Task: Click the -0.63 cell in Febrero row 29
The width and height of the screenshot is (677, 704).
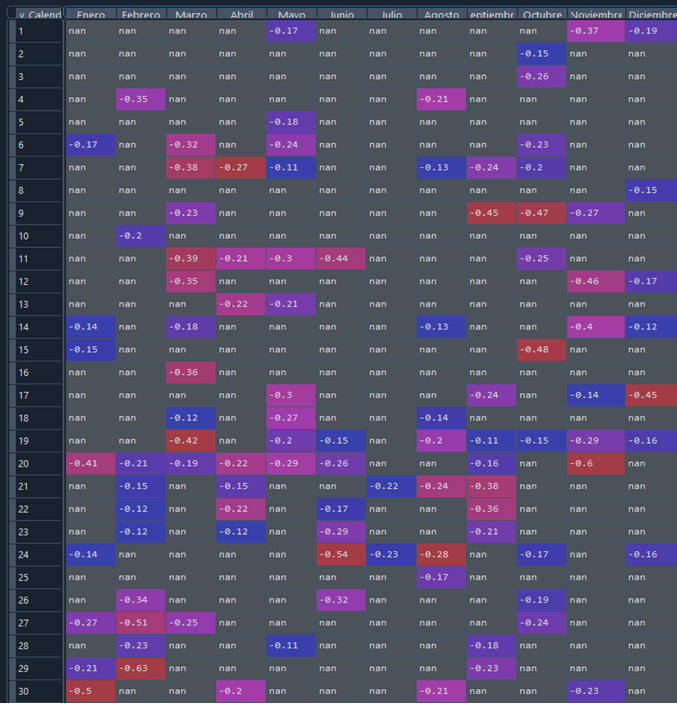Action: [x=141, y=668]
